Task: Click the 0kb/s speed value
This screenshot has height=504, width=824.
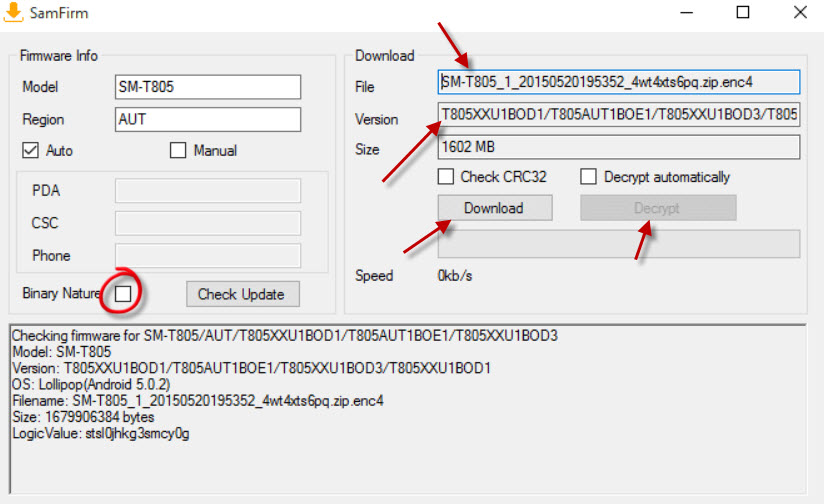Action: coord(455,275)
